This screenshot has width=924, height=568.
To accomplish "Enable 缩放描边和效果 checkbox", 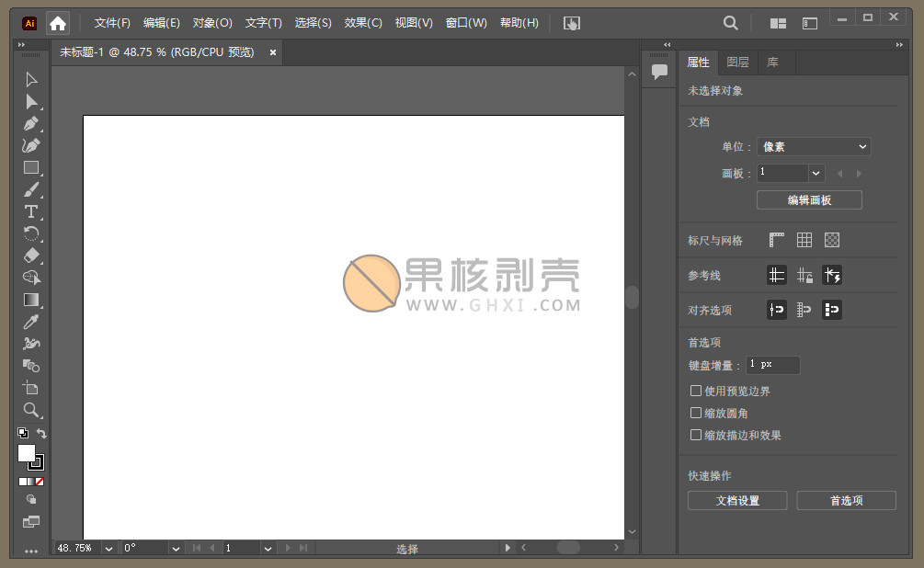I will pos(696,435).
